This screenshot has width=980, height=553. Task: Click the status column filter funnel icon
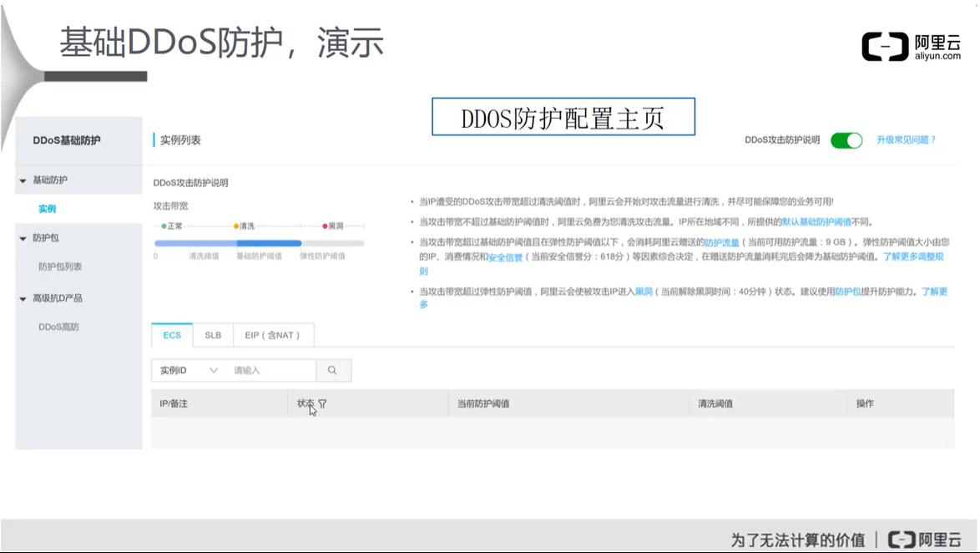click(x=322, y=404)
